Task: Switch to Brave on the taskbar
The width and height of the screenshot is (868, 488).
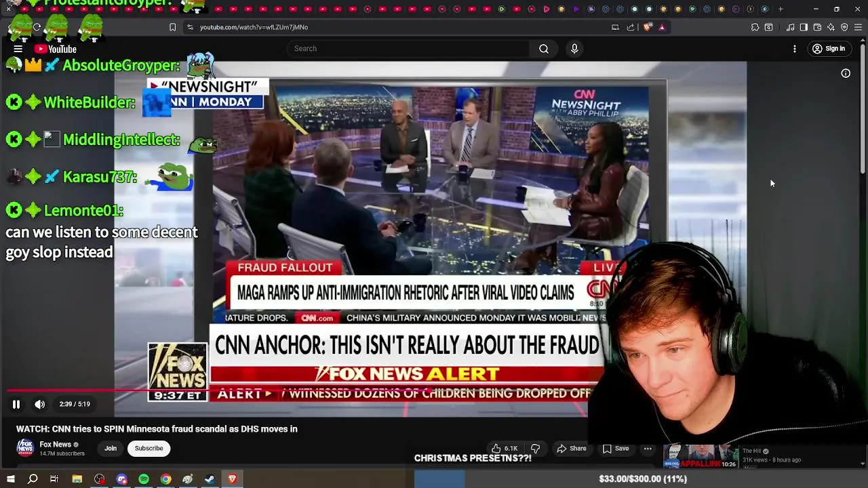Action: pyautogui.click(x=232, y=479)
